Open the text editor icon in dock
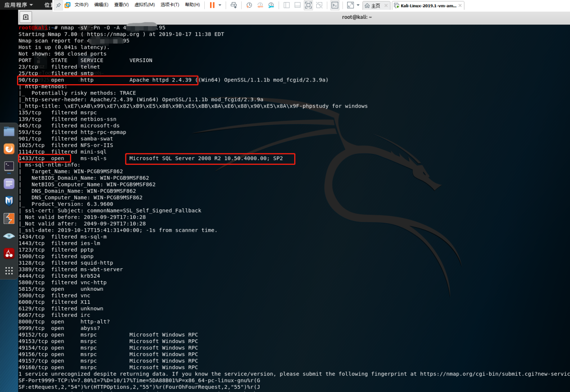The width and height of the screenshot is (570, 392). point(9,184)
